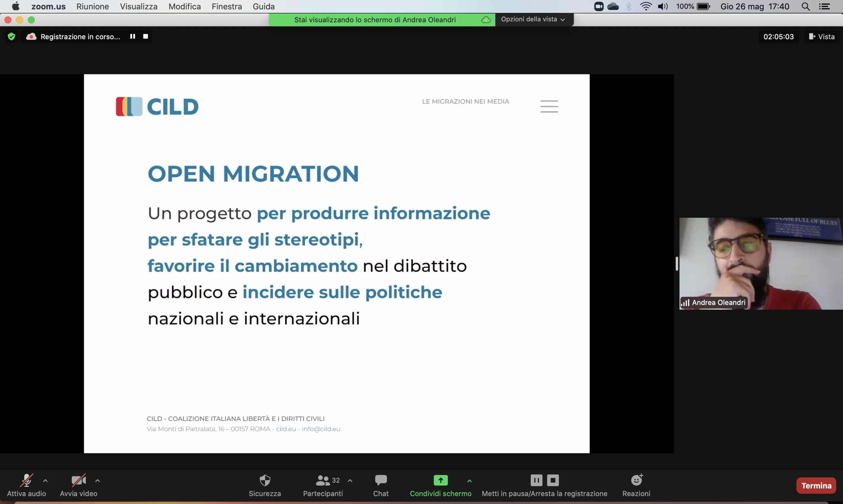Click LE MIGRAZIONI NEI MEDIA header text
The image size is (843, 504).
[465, 101]
